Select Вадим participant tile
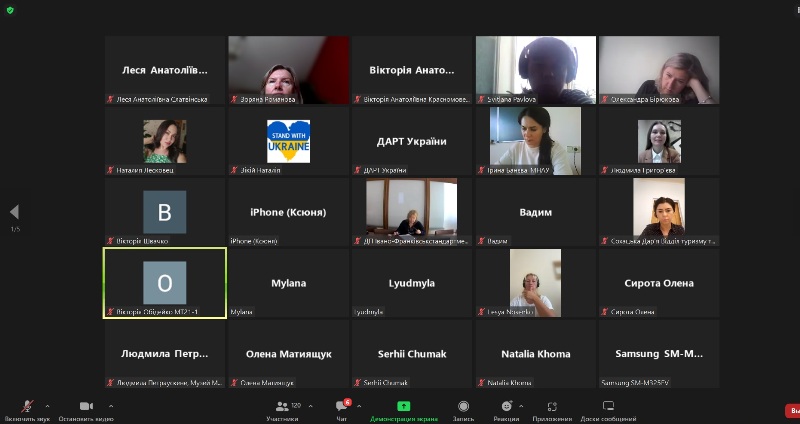This screenshot has width=800, height=424. click(x=536, y=212)
